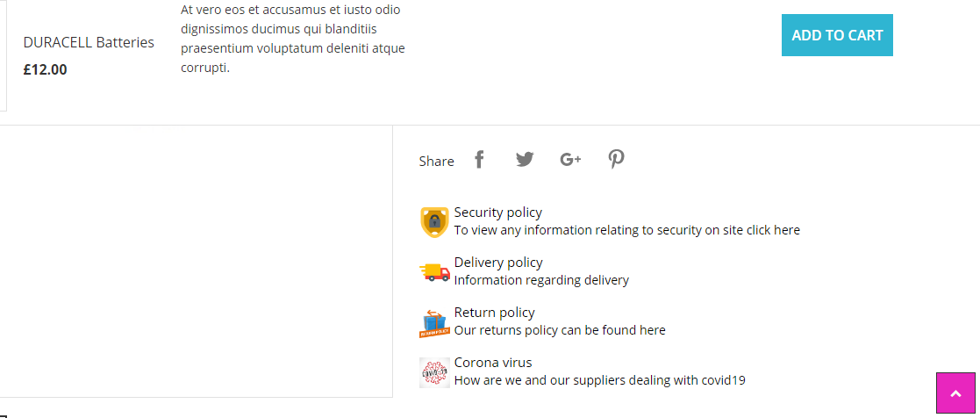Screen dimensions: 980x418
Task: Click 'Our returns policy can be found here'
Action: [x=560, y=331]
